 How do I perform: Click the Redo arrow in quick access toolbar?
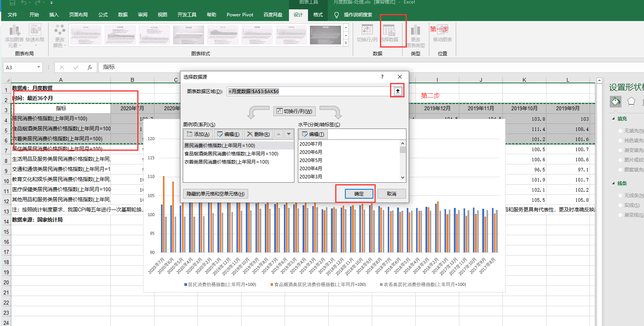(x=38, y=2)
